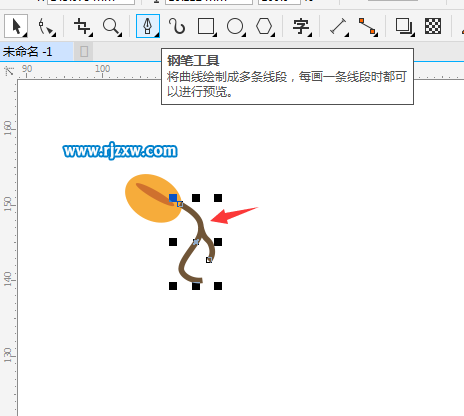Select the Crop tool
This screenshot has height=416, width=464.
coord(83,26)
